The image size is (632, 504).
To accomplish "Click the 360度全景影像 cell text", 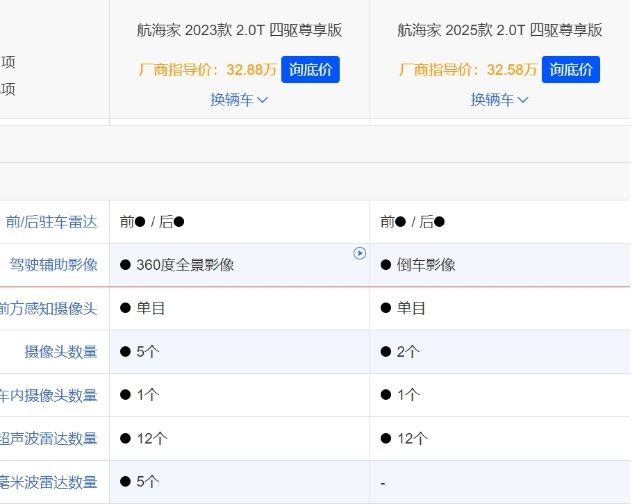I will click(185, 265).
